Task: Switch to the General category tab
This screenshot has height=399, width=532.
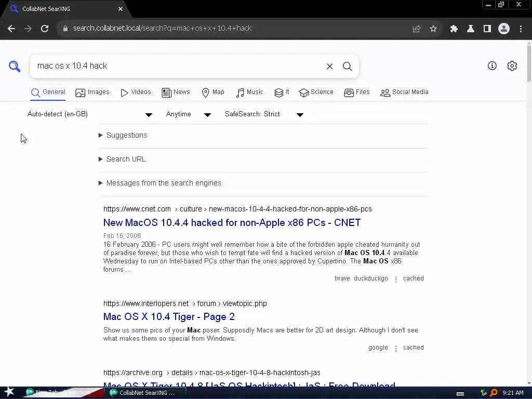Action: click(48, 92)
